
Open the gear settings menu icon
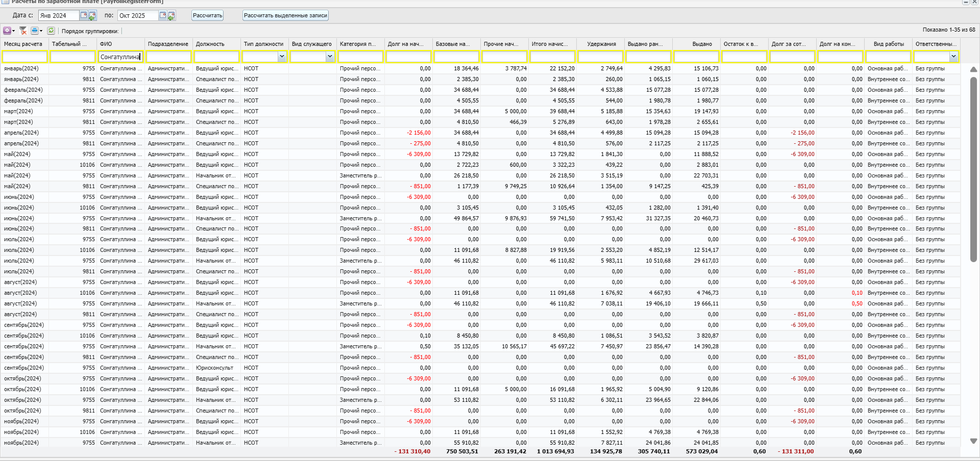7,31
